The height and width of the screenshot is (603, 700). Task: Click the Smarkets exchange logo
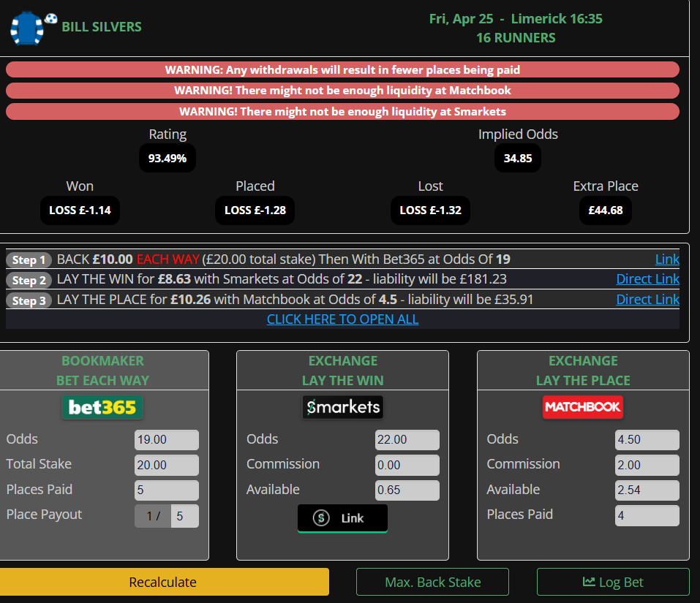(342, 407)
